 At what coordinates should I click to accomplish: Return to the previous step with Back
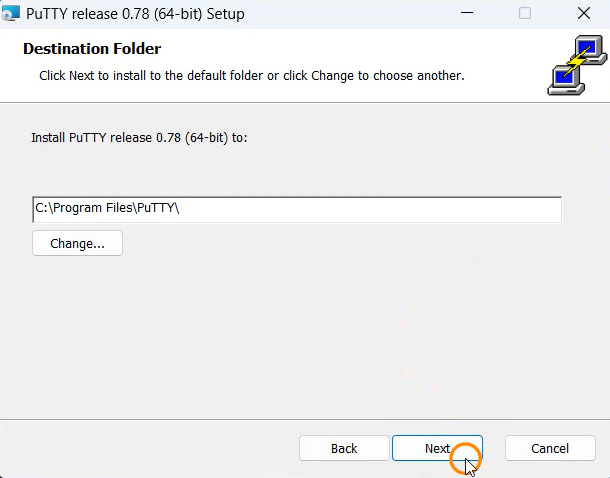point(344,448)
